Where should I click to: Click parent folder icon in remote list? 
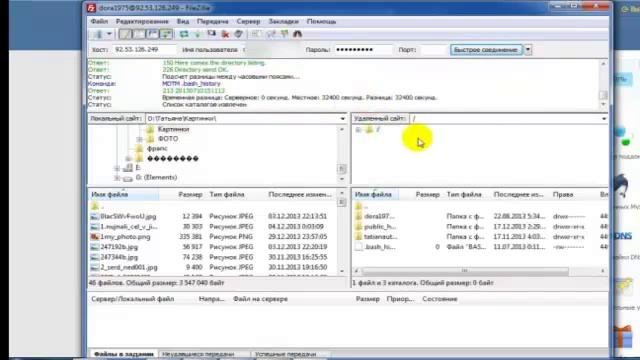click(x=358, y=206)
